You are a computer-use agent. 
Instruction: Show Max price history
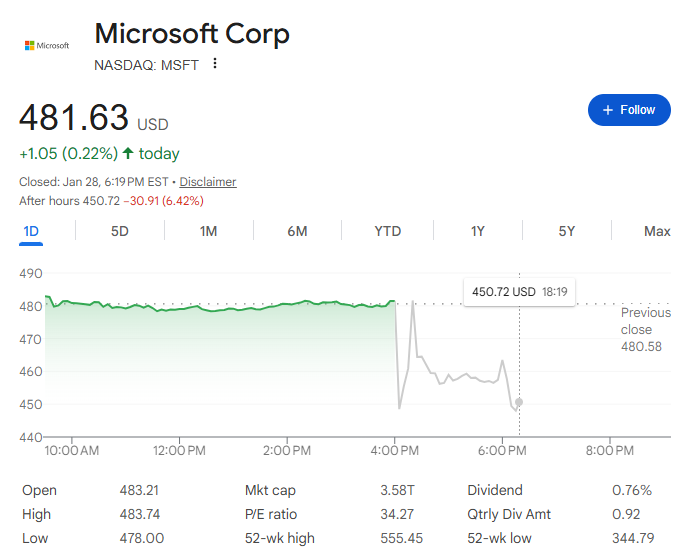pyautogui.click(x=657, y=231)
